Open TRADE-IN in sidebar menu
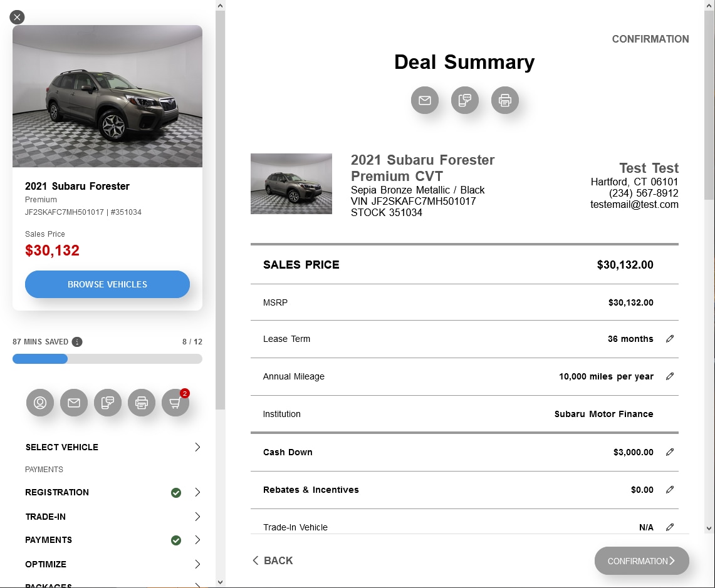The height and width of the screenshot is (588, 715). tap(45, 517)
